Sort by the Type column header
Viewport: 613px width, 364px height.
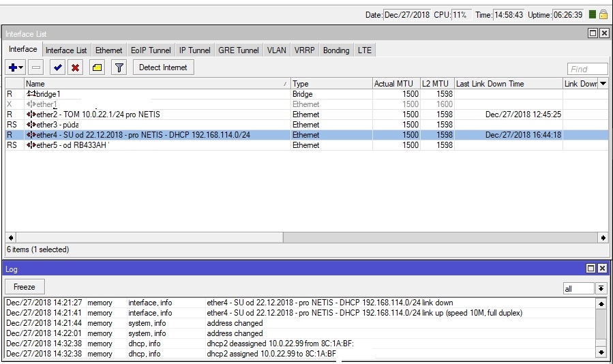point(331,83)
